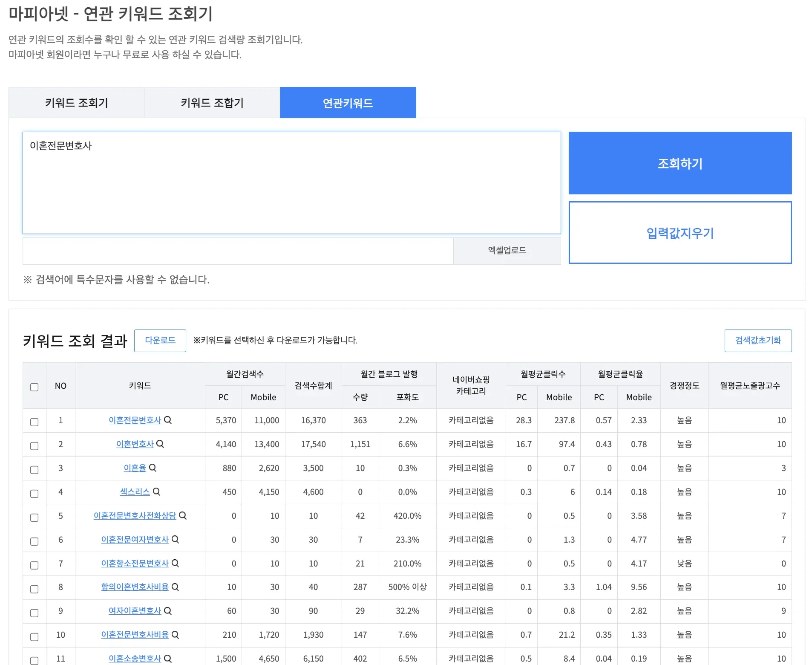Screen dimensions: 812x665
Task: Check the checkbox for keyword 이혼전문변호사
Action: (x=34, y=421)
